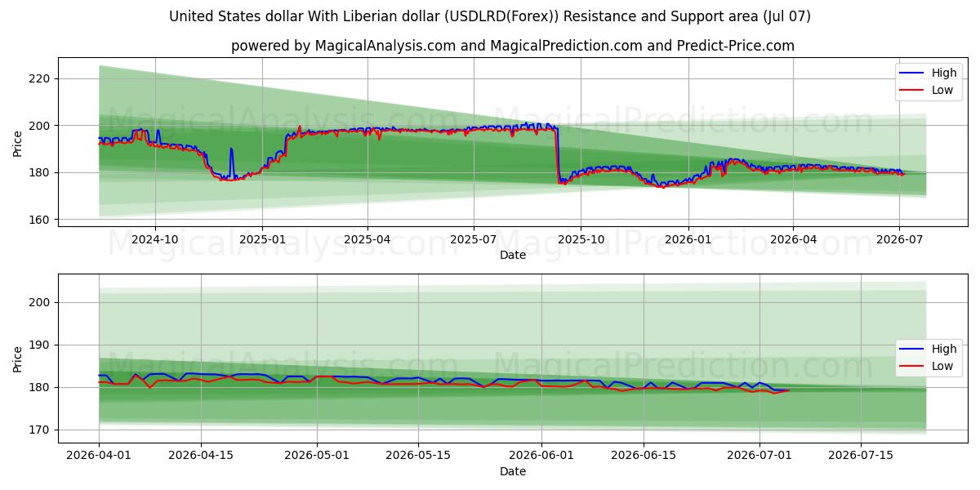Click the 'powered by MagicalAnalysis.com' subtitle

point(513,46)
